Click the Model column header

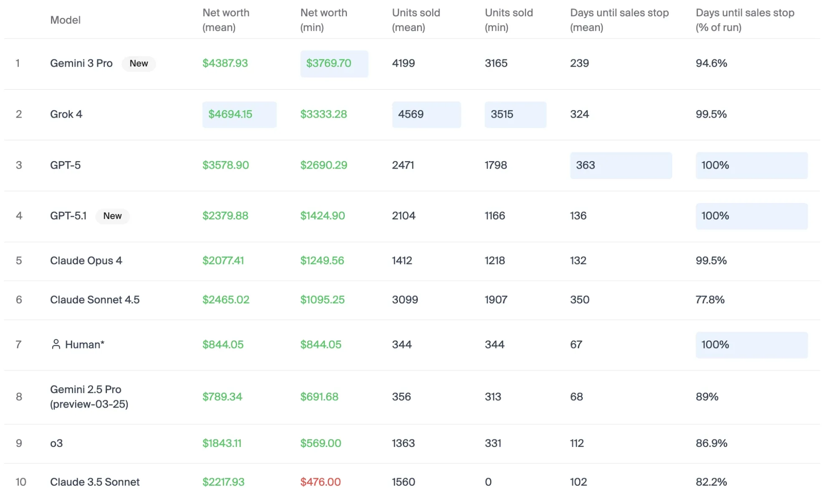[65, 20]
